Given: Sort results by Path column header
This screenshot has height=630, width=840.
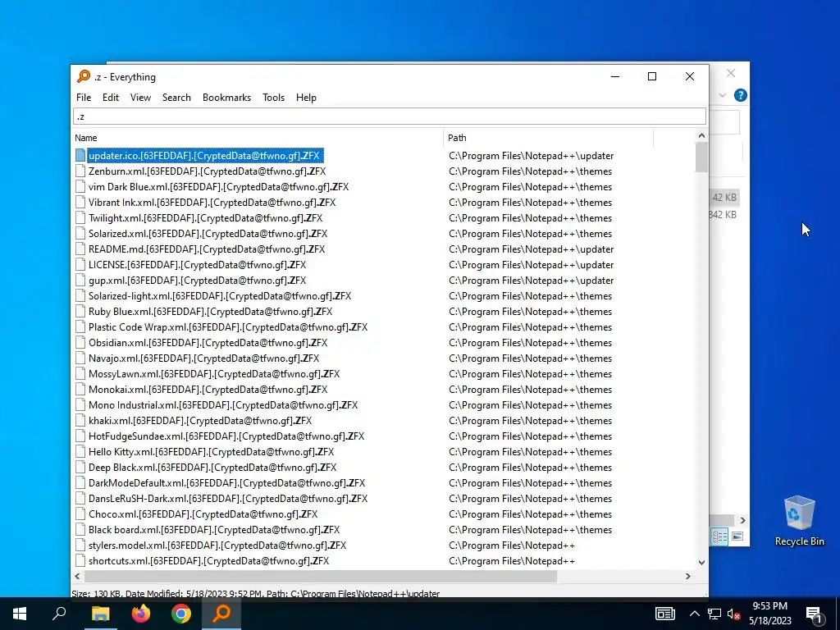Looking at the screenshot, I should [x=549, y=138].
